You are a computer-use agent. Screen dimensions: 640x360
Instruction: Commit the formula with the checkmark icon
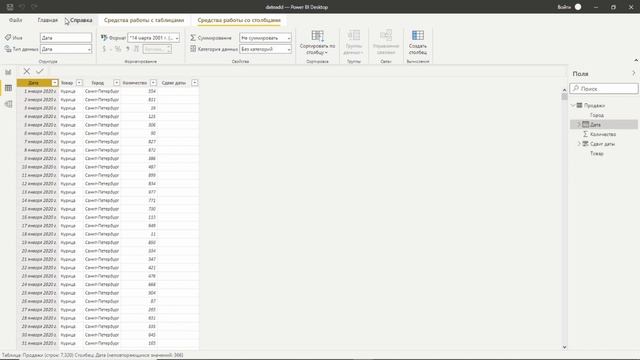[x=40, y=71]
